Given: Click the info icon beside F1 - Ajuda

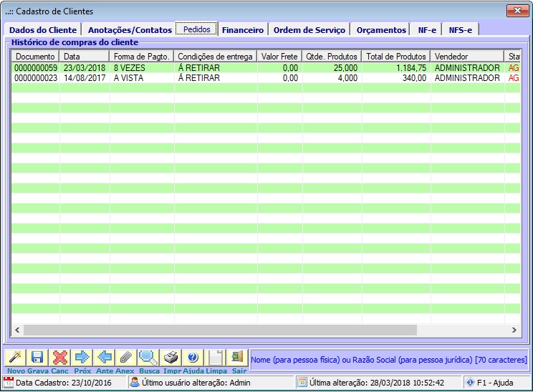Looking at the screenshot, I should point(470,383).
